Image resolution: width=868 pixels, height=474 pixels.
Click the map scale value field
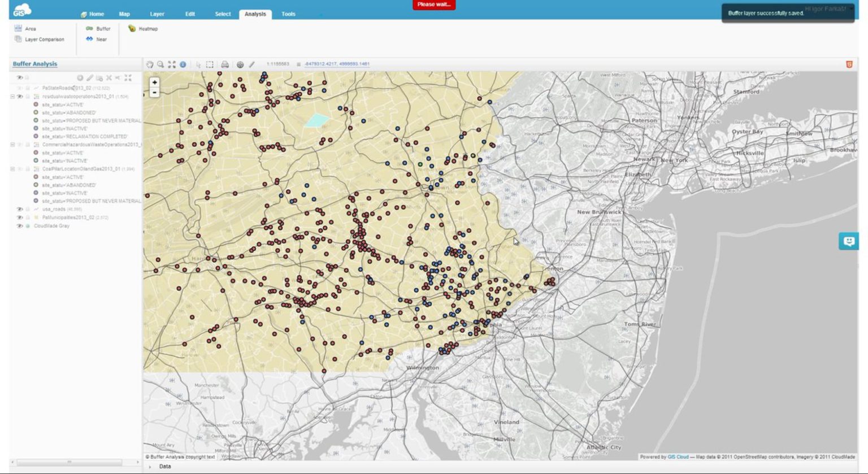(277, 64)
